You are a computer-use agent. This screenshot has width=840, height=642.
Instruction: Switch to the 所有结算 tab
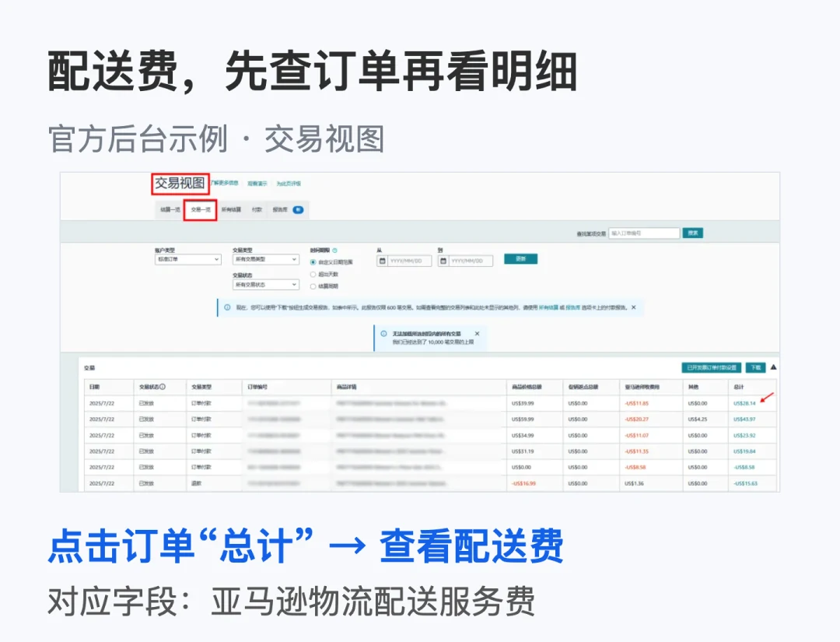coord(231,209)
